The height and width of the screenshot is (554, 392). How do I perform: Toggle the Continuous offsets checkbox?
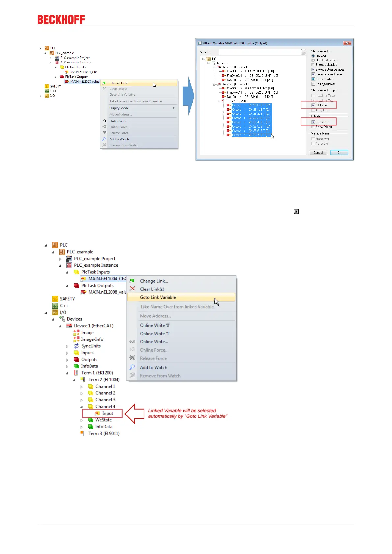pyautogui.click(x=313, y=122)
